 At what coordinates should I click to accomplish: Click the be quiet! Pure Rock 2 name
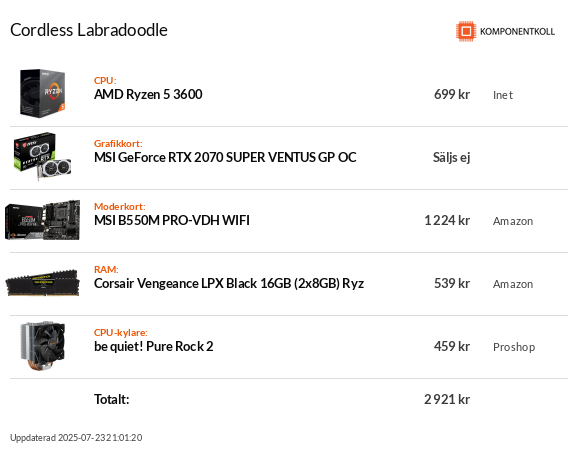(x=153, y=347)
